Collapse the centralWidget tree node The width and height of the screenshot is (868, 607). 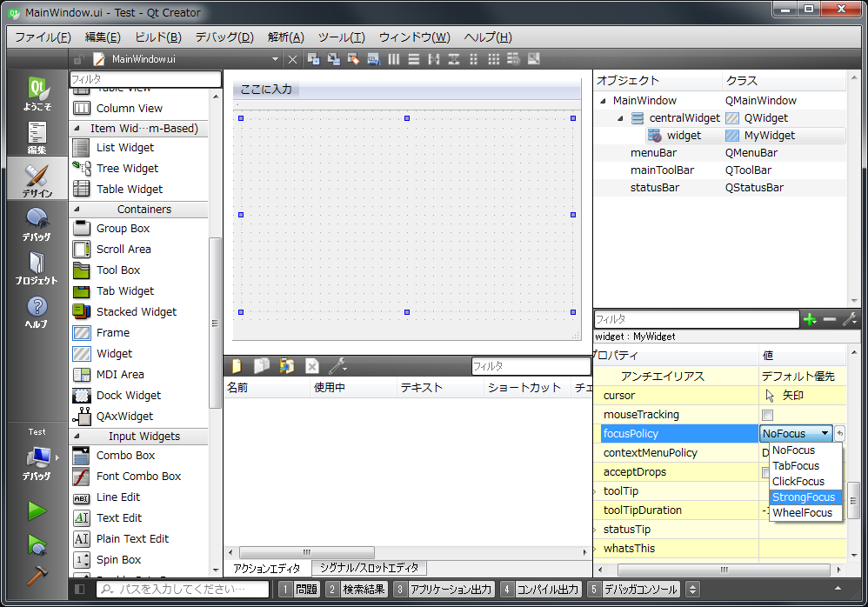pyautogui.click(x=620, y=118)
